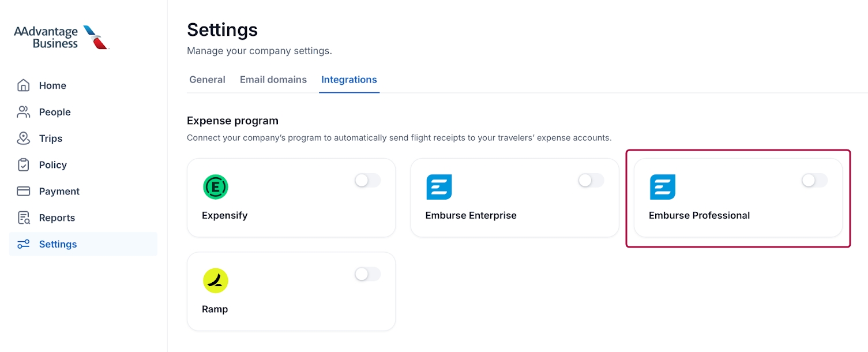The width and height of the screenshot is (868, 352).
Task: Click the Policy clipboard icon
Action: tap(23, 165)
